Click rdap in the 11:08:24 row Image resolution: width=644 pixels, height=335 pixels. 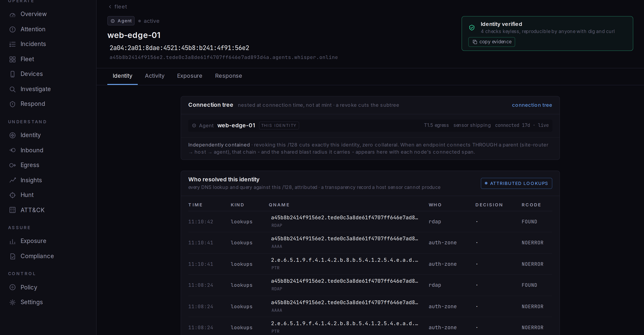(x=435, y=285)
